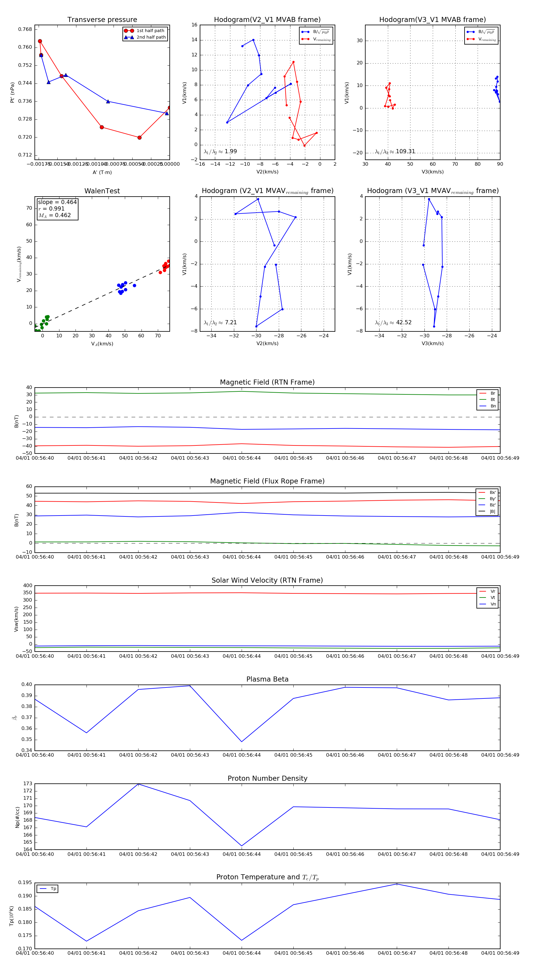Click the 'Hodogram(V2_V1 MVAB frame)' title

[267, 20]
